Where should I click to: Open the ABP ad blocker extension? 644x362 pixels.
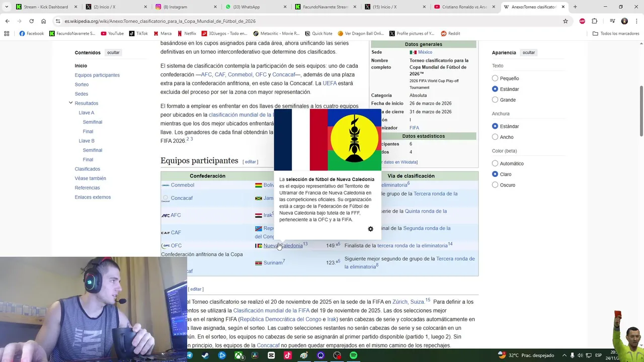click(x=582, y=21)
